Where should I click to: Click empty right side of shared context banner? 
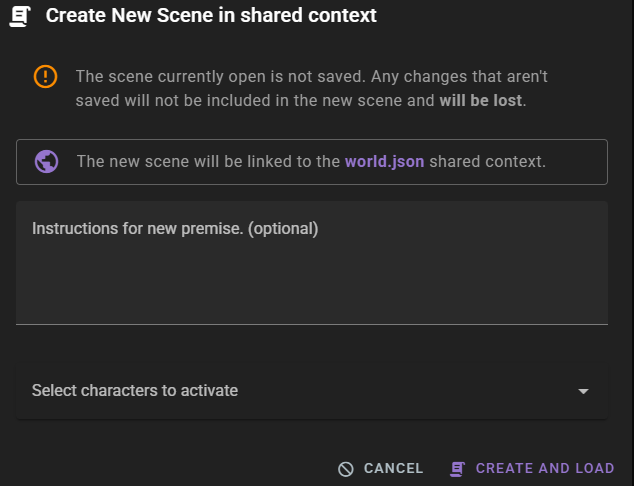578,161
